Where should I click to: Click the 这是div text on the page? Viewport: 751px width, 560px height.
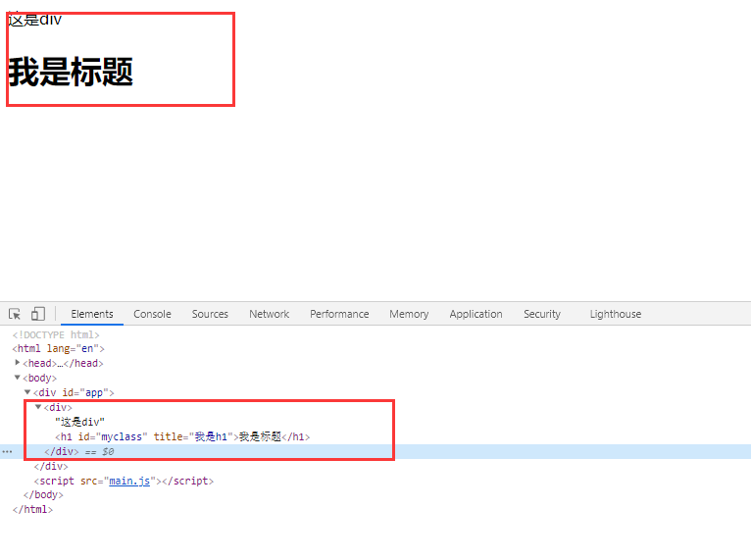(35, 21)
